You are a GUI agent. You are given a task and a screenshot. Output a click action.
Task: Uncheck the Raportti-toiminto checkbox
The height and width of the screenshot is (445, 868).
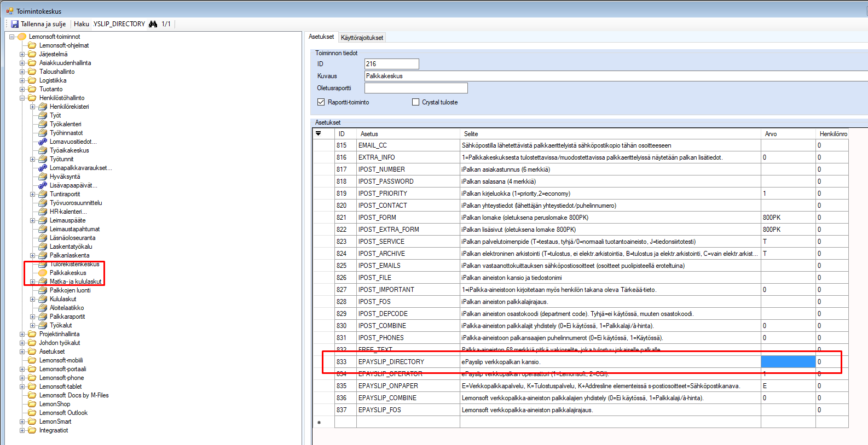click(x=321, y=102)
